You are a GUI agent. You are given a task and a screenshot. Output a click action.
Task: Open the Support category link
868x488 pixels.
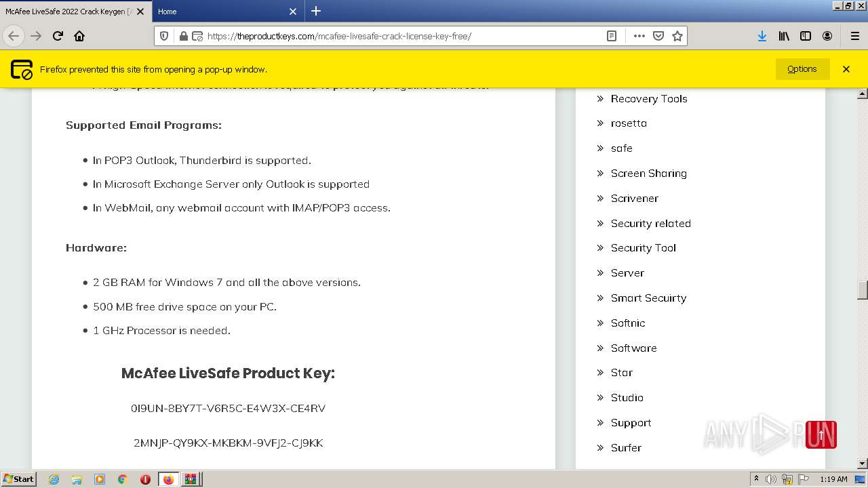(631, 423)
